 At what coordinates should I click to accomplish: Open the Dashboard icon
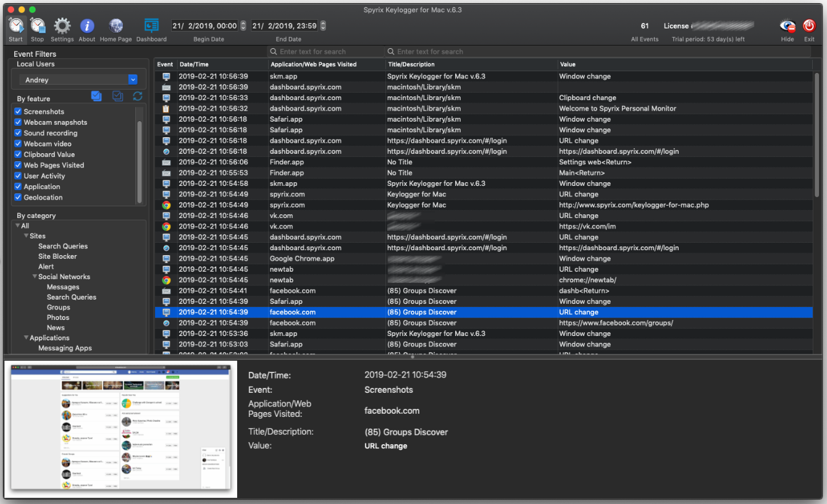[x=151, y=25]
